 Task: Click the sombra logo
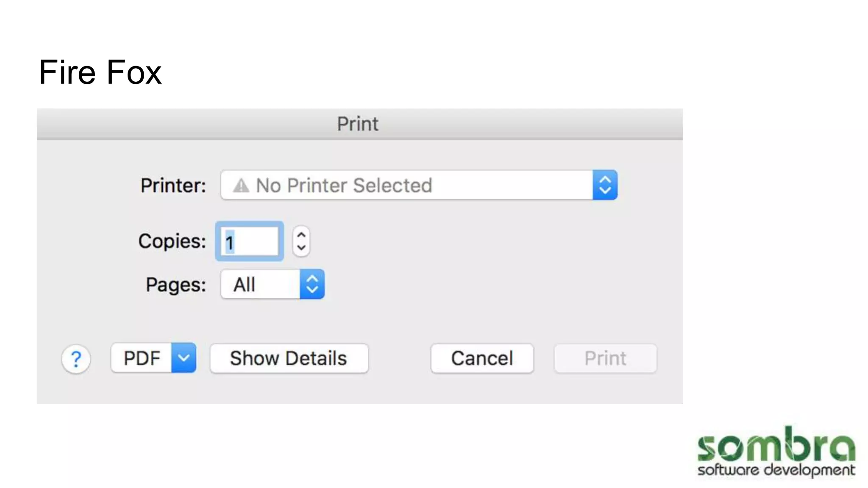coord(776,452)
